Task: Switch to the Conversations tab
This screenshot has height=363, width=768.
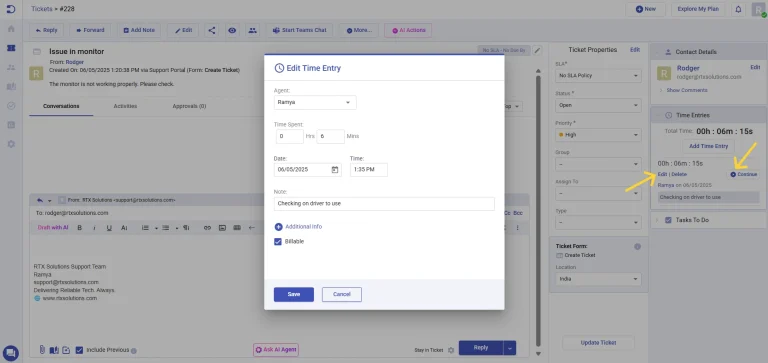Action: [x=61, y=106]
